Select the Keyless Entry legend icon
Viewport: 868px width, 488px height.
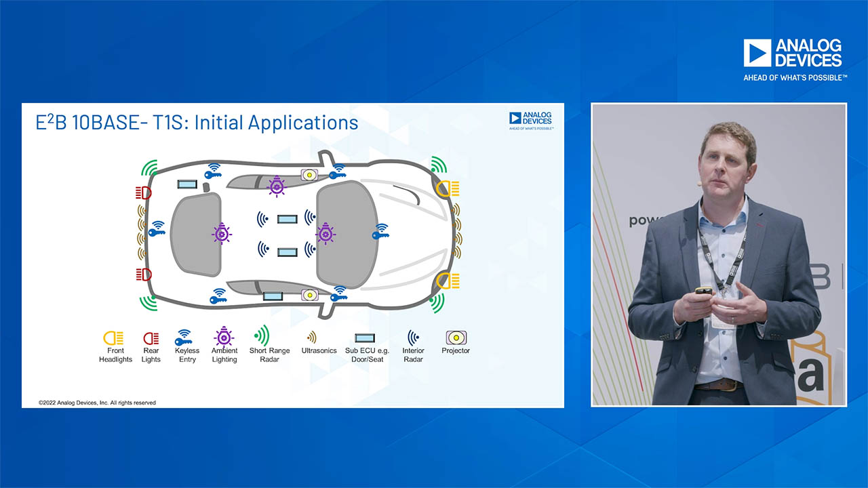(x=184, y=338)
